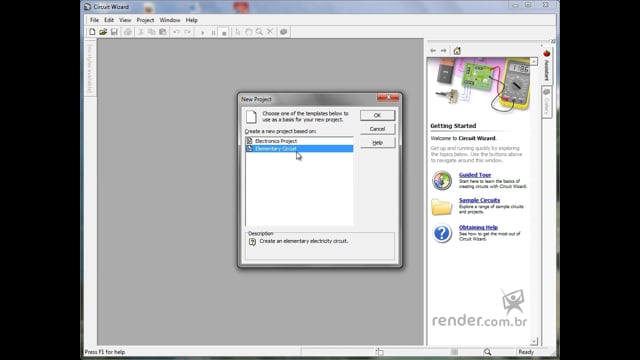Click the Save floppy disk icon
Image resolution: width=640 pixels, height=360 pixels.
click(x=114, y=32)
